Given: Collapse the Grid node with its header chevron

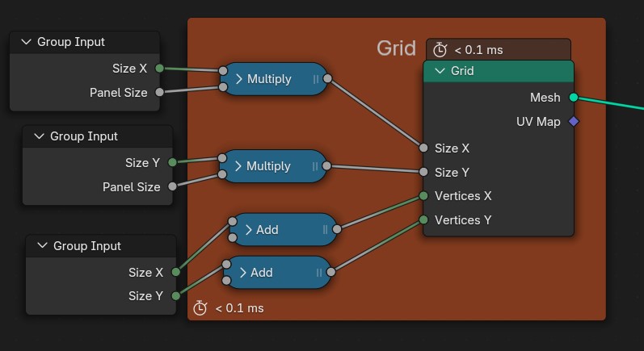Looking at the screenshot, I should coord(440,71).
